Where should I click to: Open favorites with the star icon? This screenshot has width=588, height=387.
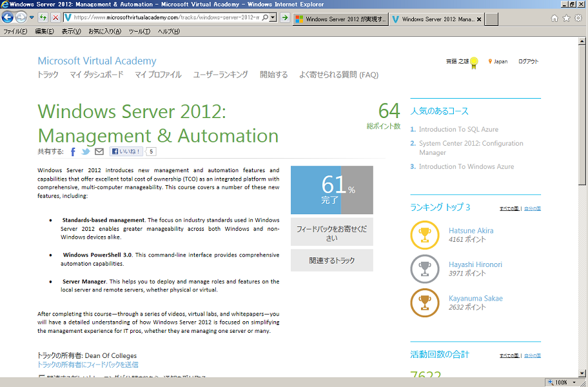[x=566, y=18]
